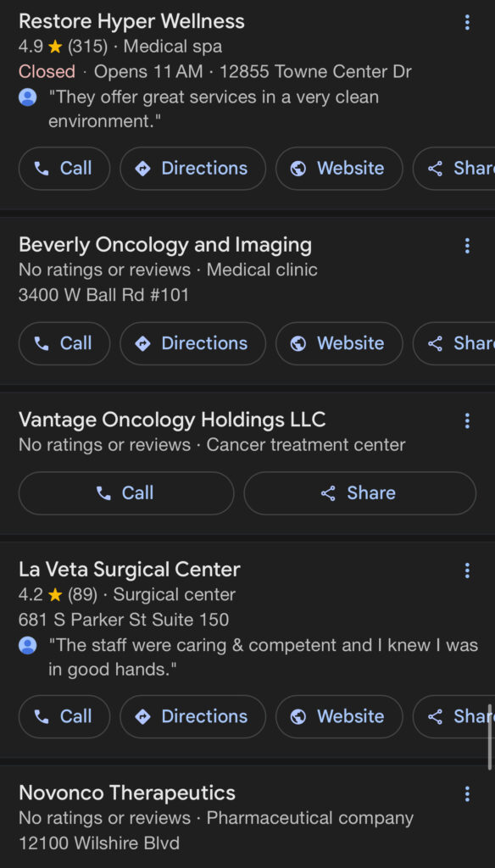The height and width of the screenshot is (868, 495).
Task: Call Restore Hyper Wellness
Action: pyautogui.click(x=64, y=169)
